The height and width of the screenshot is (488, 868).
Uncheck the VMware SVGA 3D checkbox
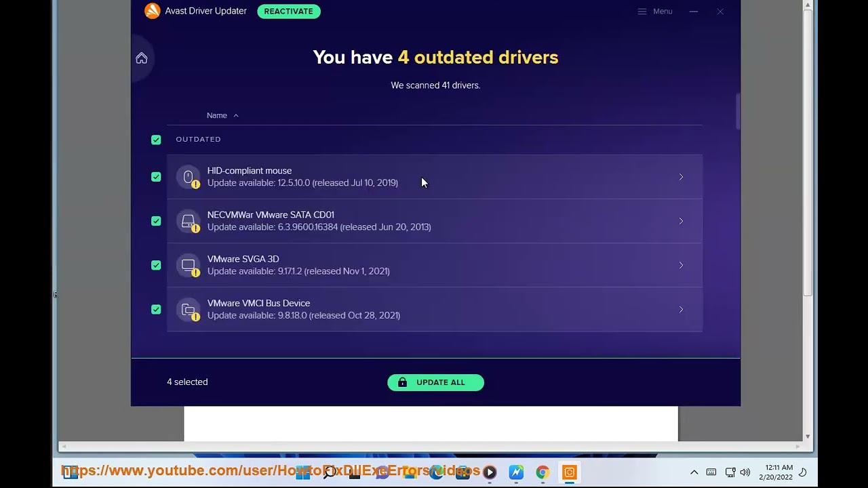pyautogui.click(x=156, y=265)
